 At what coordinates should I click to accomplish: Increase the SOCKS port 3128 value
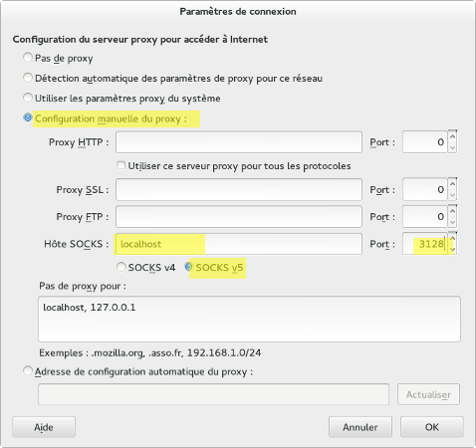point(452,238)
